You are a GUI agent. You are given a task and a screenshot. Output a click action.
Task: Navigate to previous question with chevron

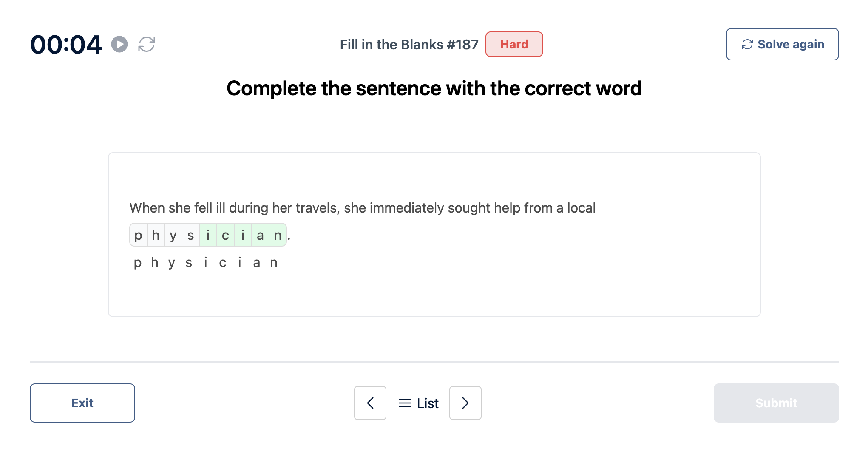371,403
